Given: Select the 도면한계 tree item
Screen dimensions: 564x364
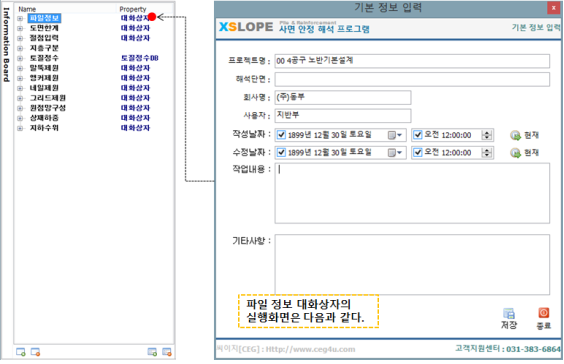Looking at the screenshot, I should click(x=44, y=28).
